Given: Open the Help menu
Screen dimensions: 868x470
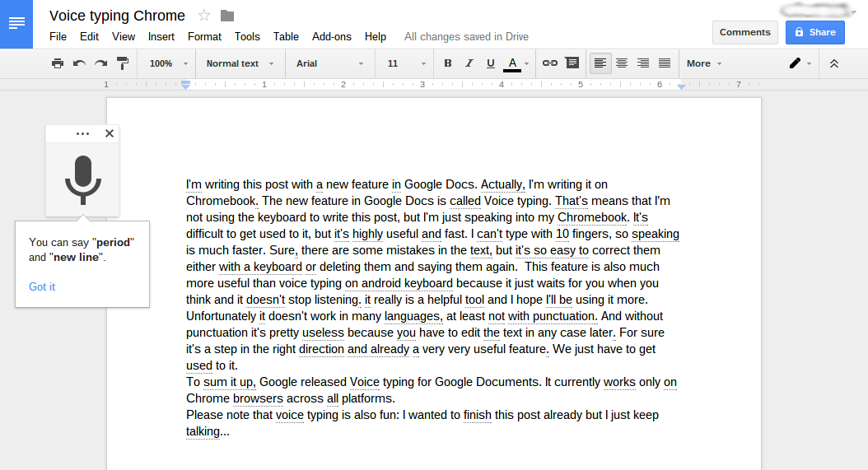Looking at the screenshot, I should click(x=376, y=36).
